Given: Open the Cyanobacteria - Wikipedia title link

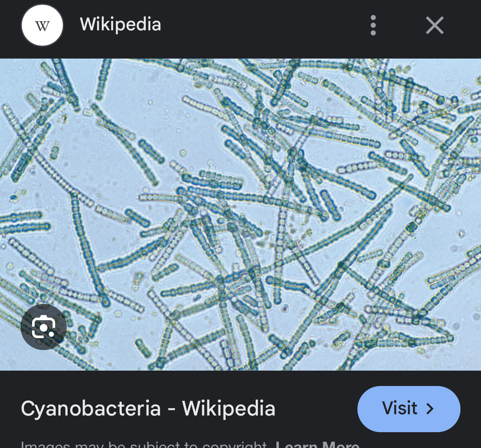Looking at the screenshot, I should pyautogui.click(x=148, y=409).
